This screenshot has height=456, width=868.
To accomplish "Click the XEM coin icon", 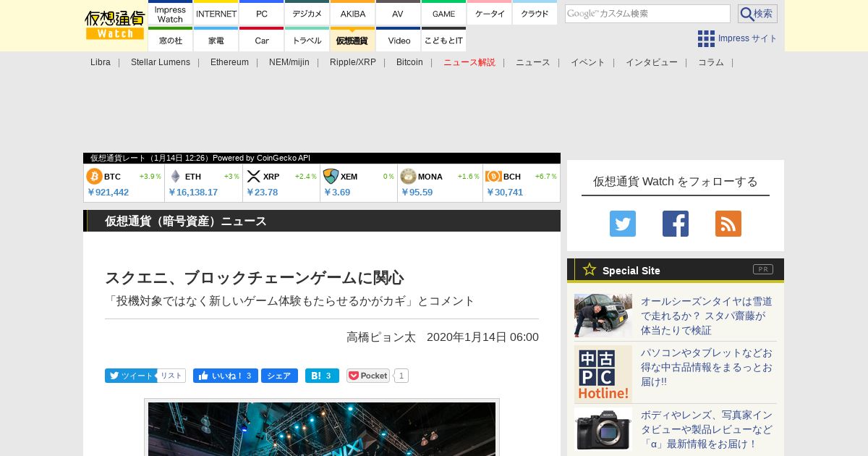I will [331, 177].
